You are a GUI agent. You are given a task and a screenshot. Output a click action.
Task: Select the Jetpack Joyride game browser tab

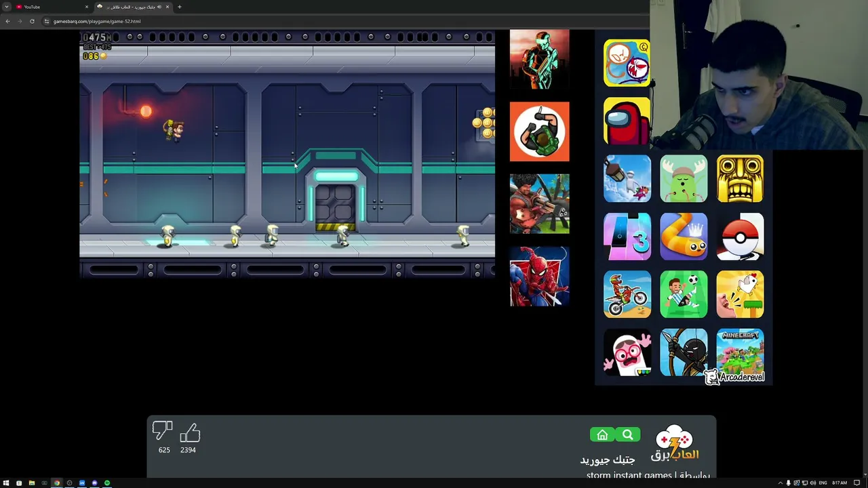tap(133, 7)
